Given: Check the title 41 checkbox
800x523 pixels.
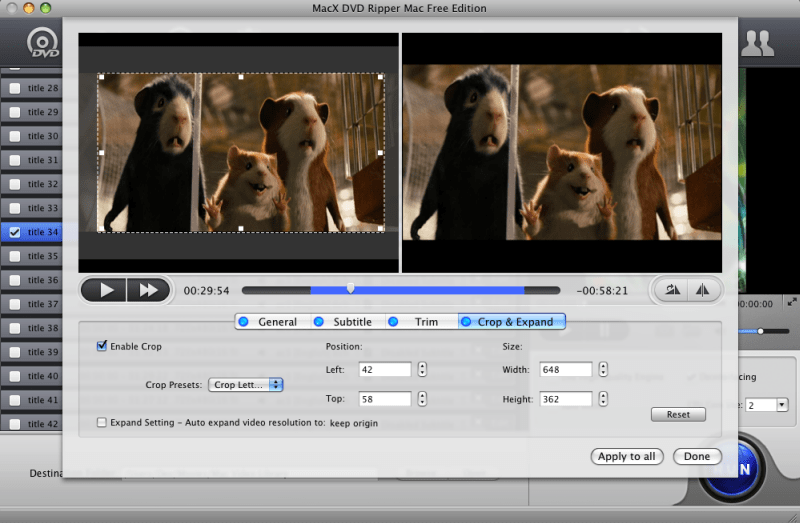Looking at the screenshot, I should coord(15,400).
